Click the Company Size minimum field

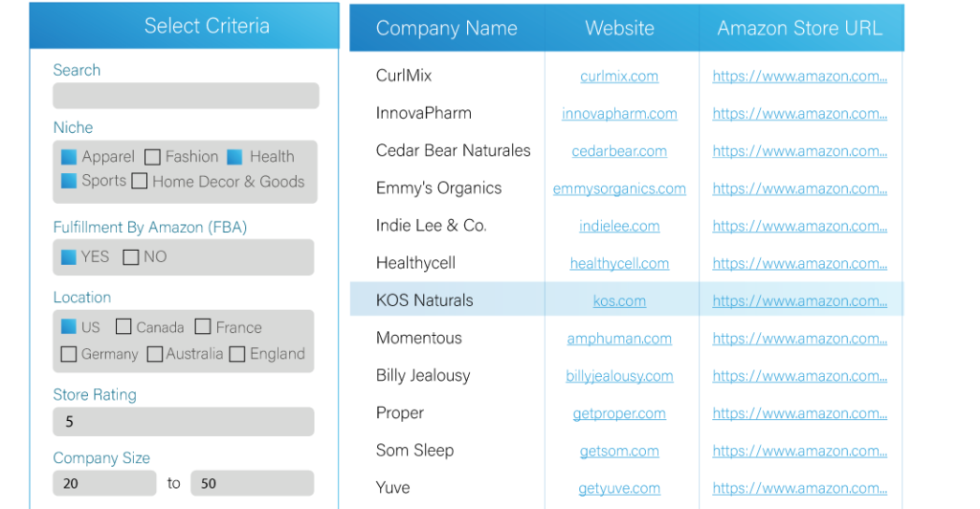click(104, 483)
